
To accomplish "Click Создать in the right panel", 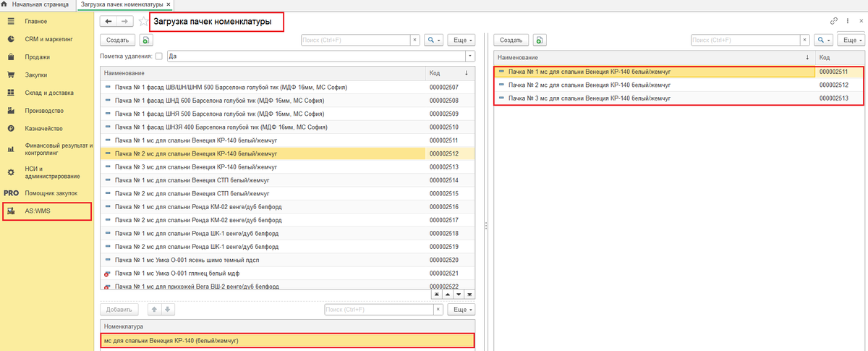I will (x=511, y=40).
